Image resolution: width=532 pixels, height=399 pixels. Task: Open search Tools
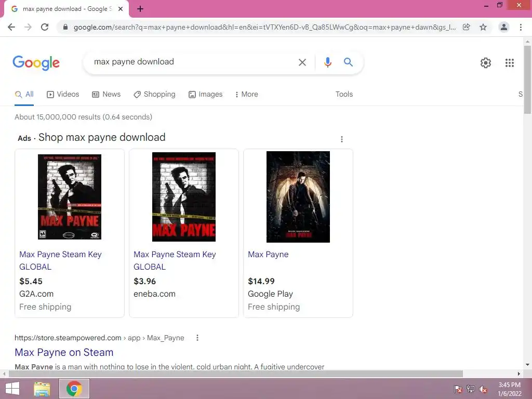pos(344,95)
